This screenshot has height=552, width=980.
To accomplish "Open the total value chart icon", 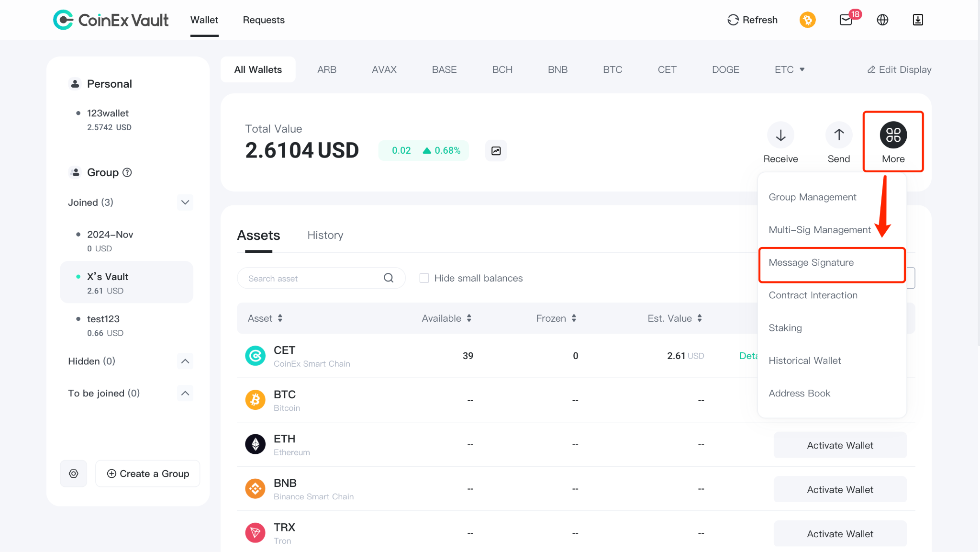I will (496, 151).
